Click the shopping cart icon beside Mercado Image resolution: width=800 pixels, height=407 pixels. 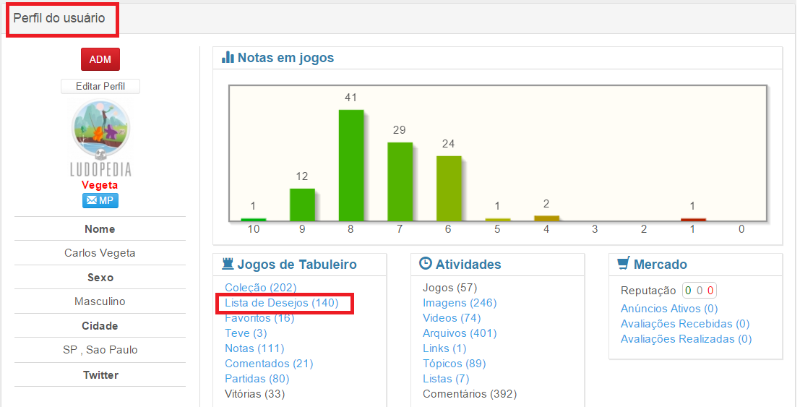pyautogui.click(x=623, y=265)
